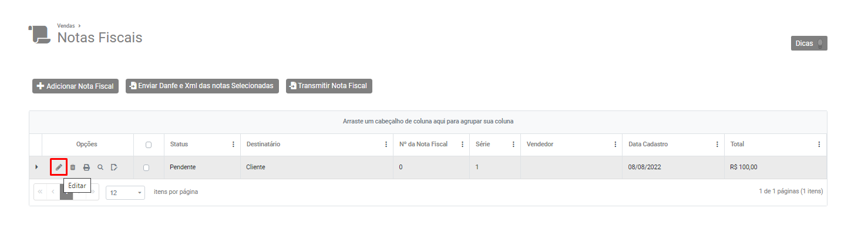
Task: Toggle the select-all header checkbox
Action: click(x=149, y=145)
